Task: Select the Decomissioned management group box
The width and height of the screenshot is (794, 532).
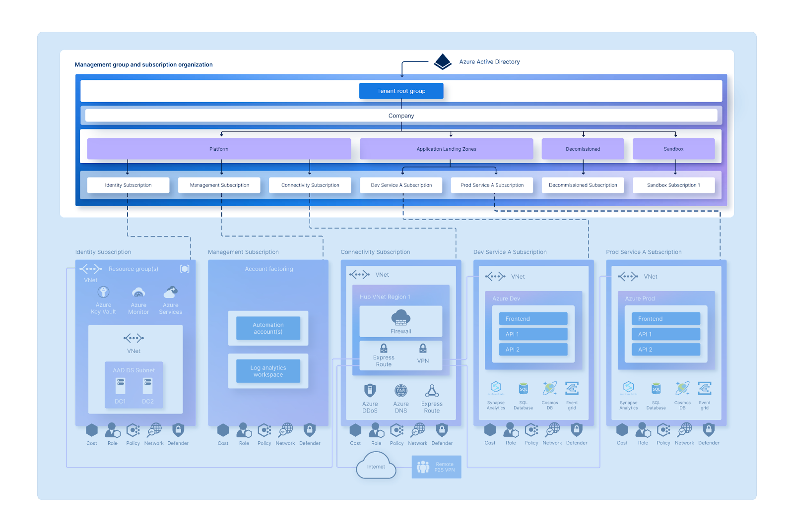Action: click(583, 149)
